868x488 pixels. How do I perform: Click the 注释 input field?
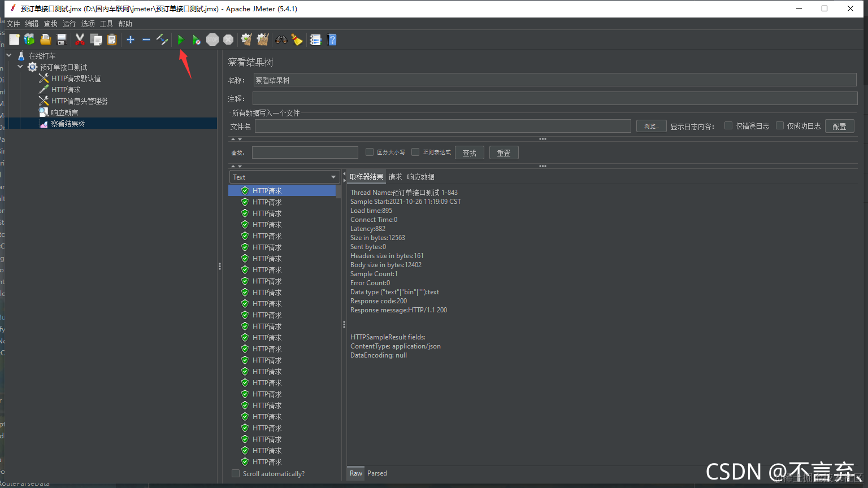click(x=555, y=99)
